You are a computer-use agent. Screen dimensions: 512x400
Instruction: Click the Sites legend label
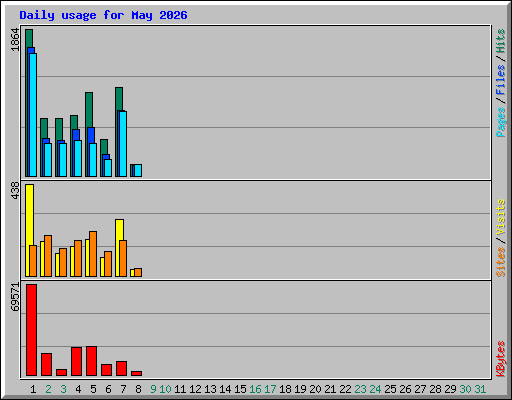point(501,262)
